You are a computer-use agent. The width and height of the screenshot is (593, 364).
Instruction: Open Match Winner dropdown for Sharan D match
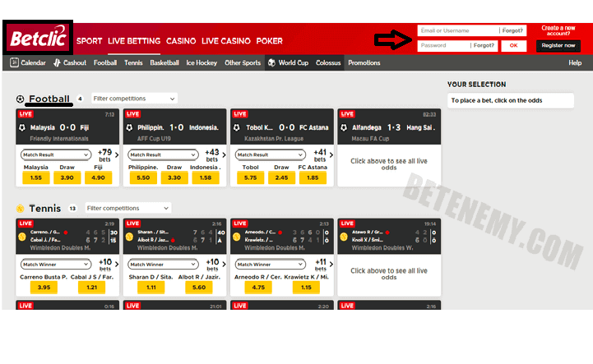click(163, 265)
